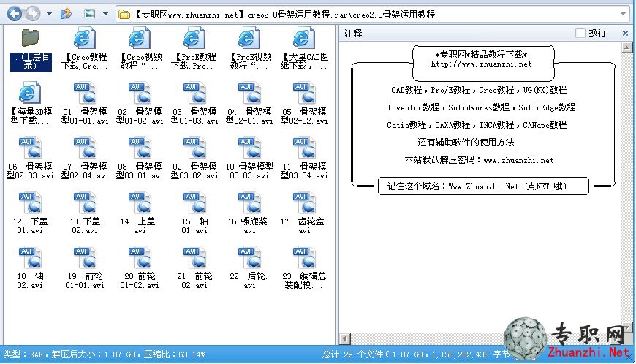Image resolution: width=636 pixels, height=364 pixels.
Task: Click the 注释 panel title
Action: tap(353, 33)
